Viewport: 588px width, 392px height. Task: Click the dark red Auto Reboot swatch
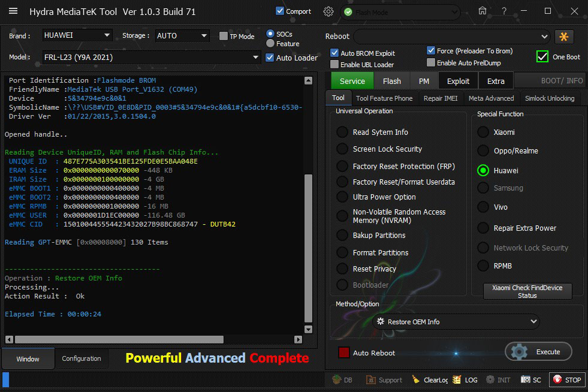click(x=344, y=352)
